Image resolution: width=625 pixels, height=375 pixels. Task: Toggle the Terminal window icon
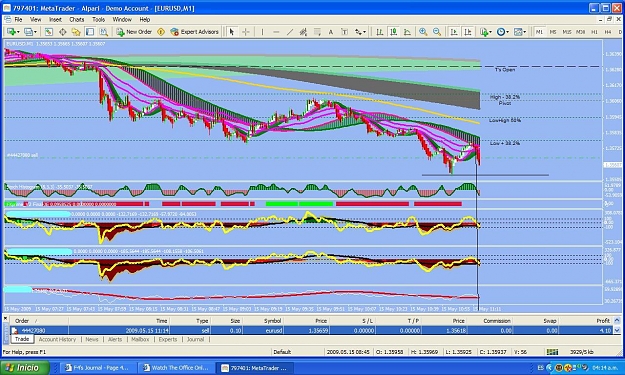[90, 32]
